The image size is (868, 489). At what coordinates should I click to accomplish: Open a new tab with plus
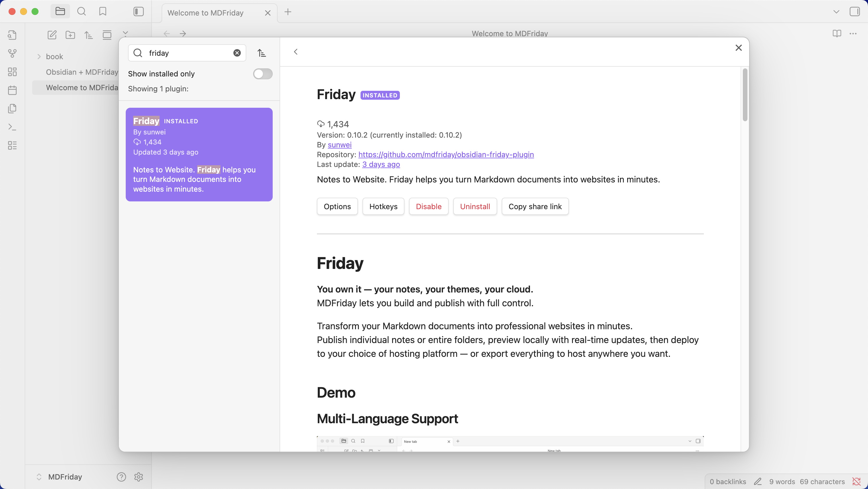(x=288, y=12)
